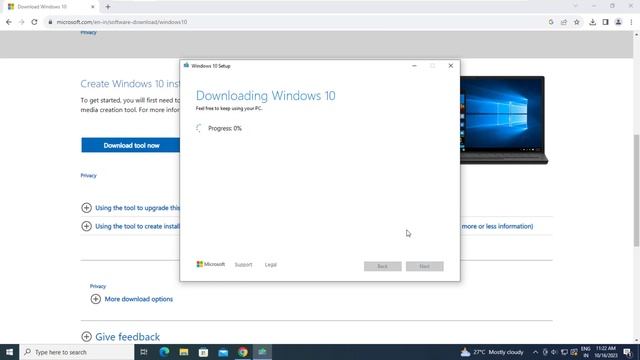Click Support link in Windows 10 Setup
The height and width of the screenshot is (360, 640).
pos(243,265)
